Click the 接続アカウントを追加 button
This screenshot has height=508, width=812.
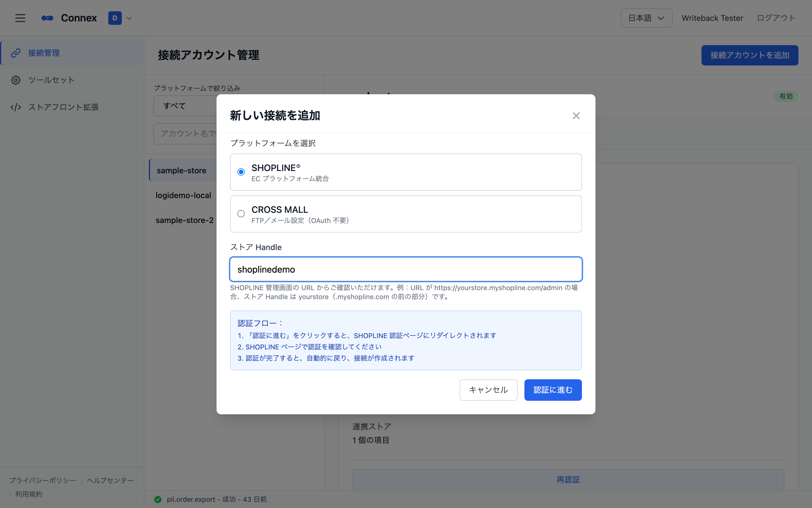pos(750,55)
